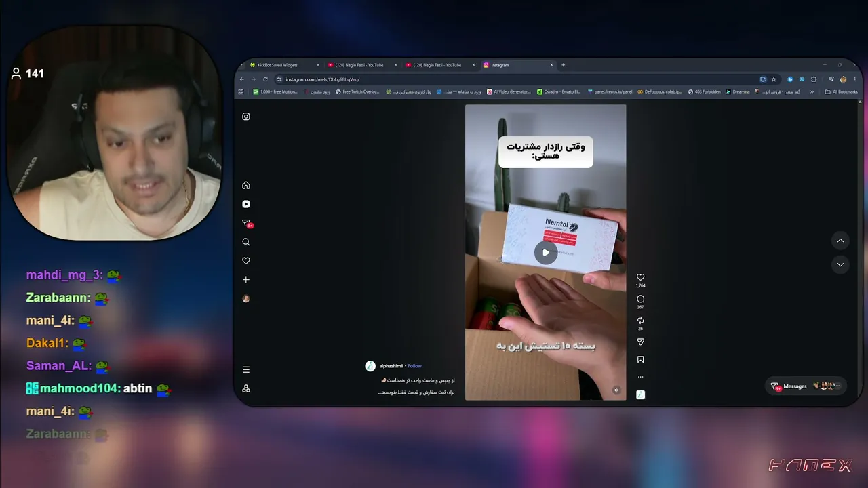Switch to the KickBot Saved Widgets tab

tap(284, 65)
